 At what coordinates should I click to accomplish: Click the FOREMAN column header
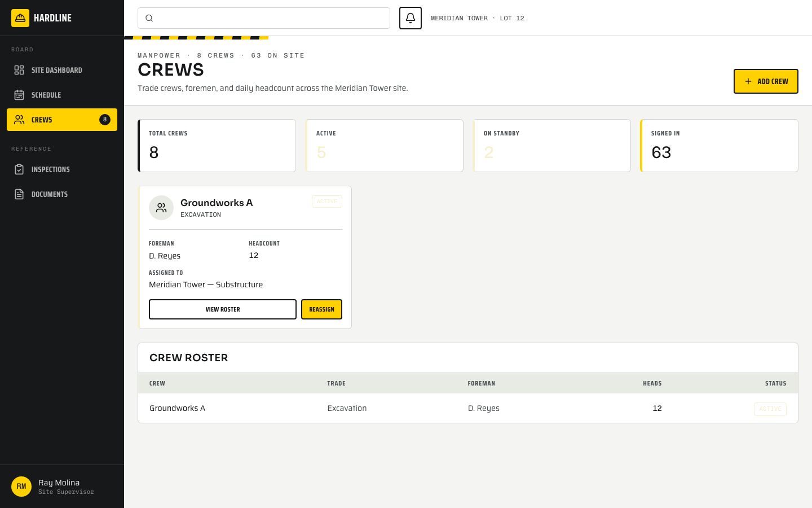pyautogui.click(x=482, y=383)
